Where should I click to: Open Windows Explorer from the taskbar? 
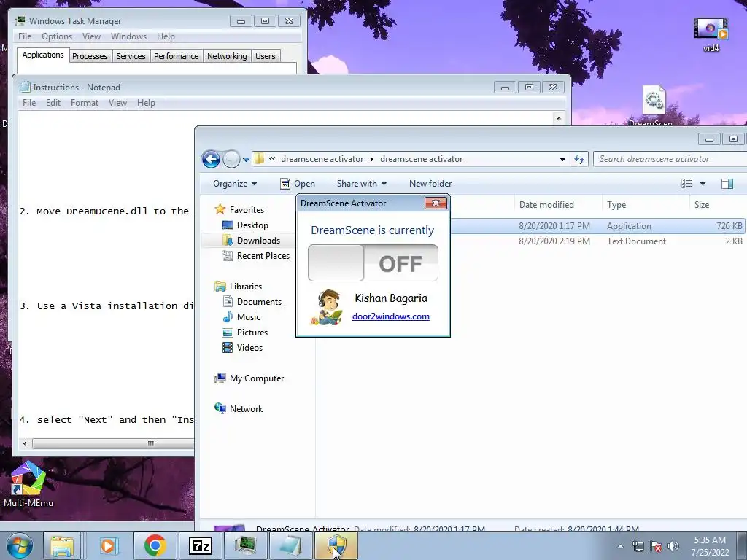coord(62,545)
